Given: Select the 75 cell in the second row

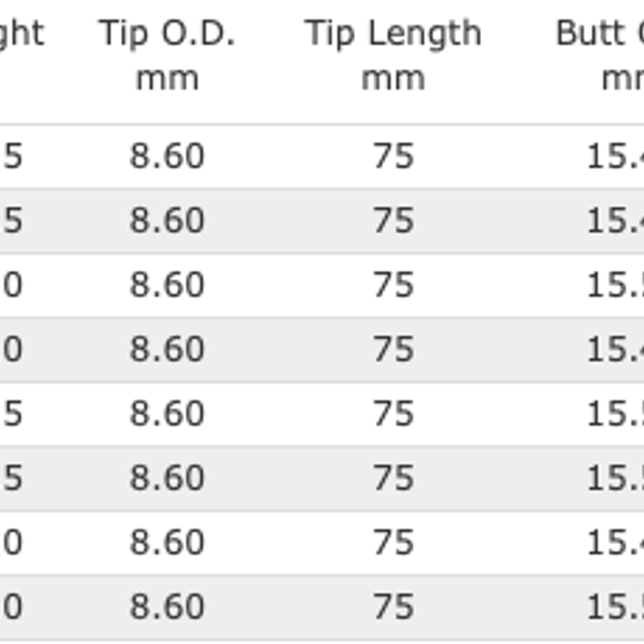Looking at the screenshot, I should tap(393, 220).
